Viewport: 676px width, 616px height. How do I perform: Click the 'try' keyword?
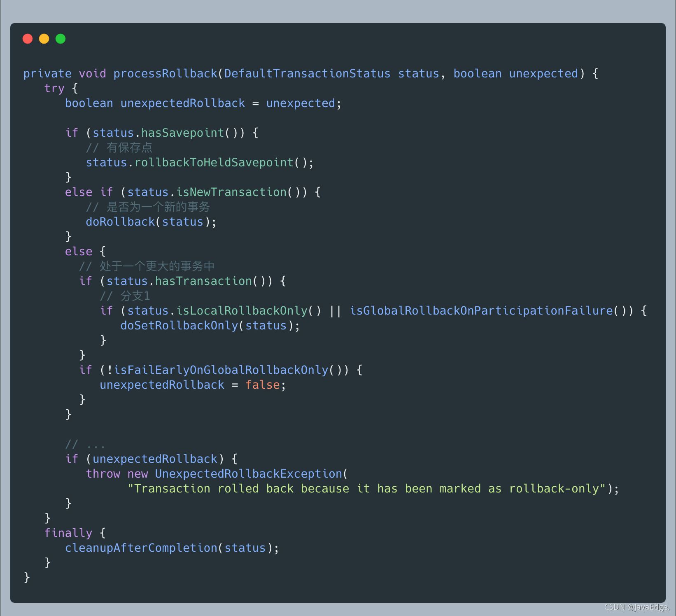pyautogui.click(x=54, y=89)
